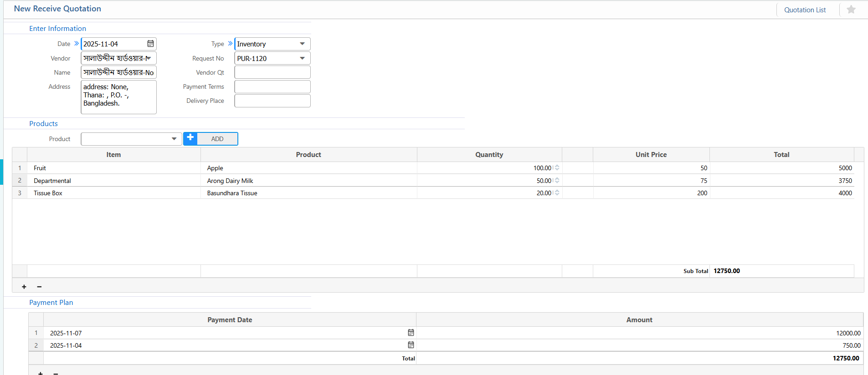The width and height of the screenshot is (868, 375).
Task: Expand the Vendor dropdown
Action: coord(149,58)
